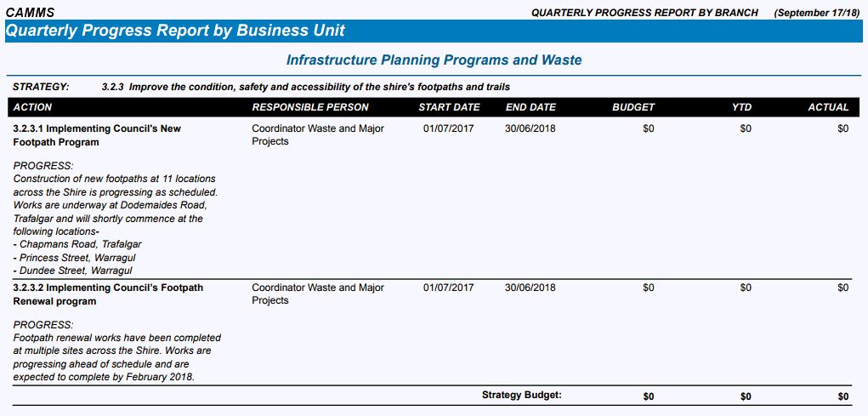Click the END DATE column header
The width and height of the screenshot is (868, 416).
click(530, 107)
